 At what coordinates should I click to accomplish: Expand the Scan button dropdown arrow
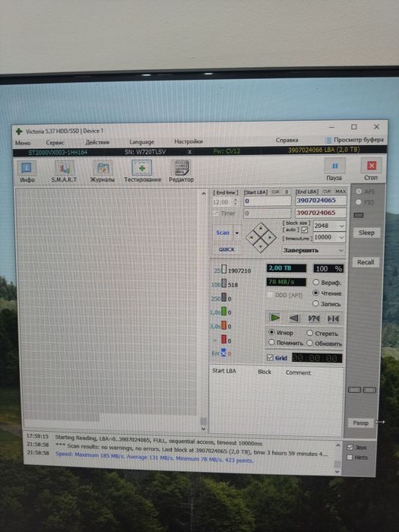click(237, 233)
